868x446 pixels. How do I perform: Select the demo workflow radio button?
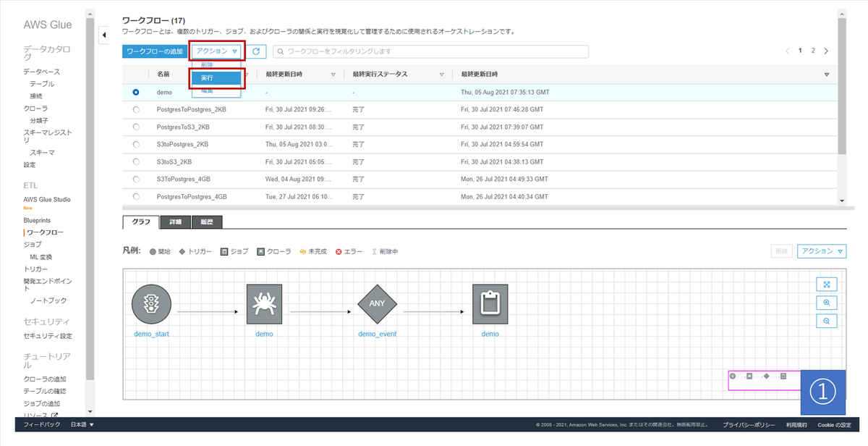pos(136,93)
